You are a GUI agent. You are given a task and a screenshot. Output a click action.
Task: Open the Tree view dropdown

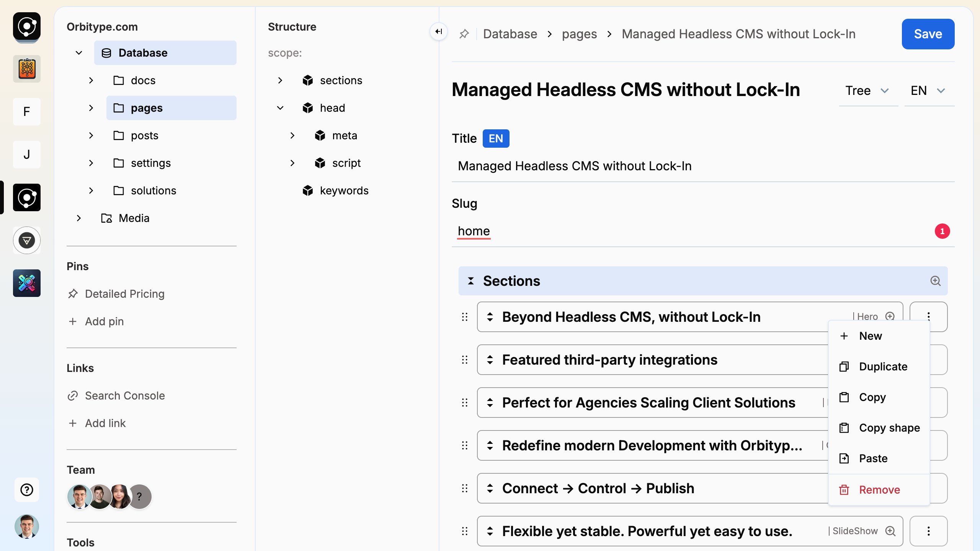point(868,91)
